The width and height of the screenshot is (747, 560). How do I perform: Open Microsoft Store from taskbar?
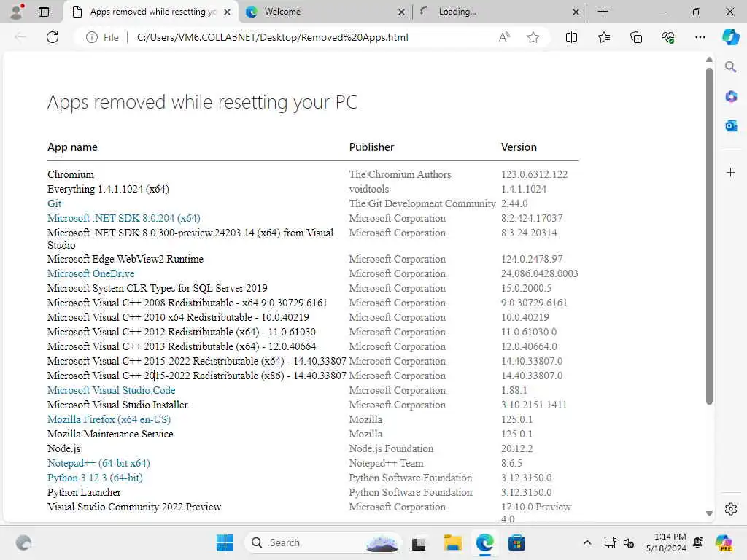(x=516, y=542)
